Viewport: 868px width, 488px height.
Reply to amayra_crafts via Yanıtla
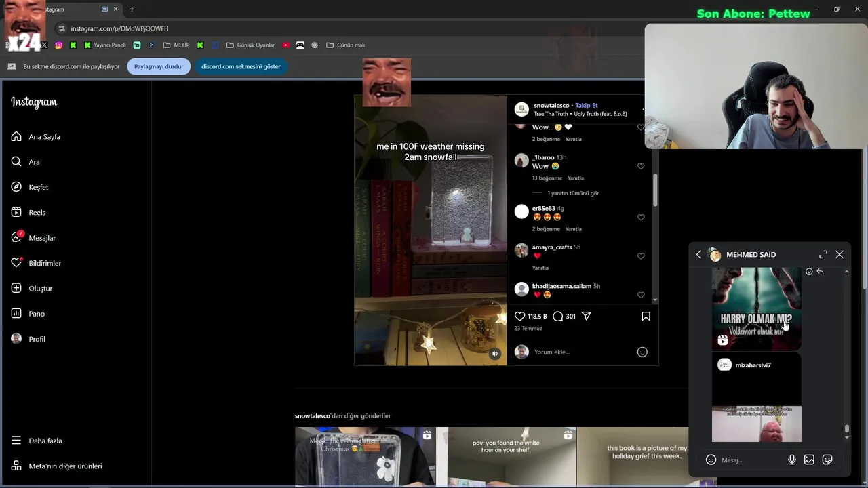coord(540,268)
